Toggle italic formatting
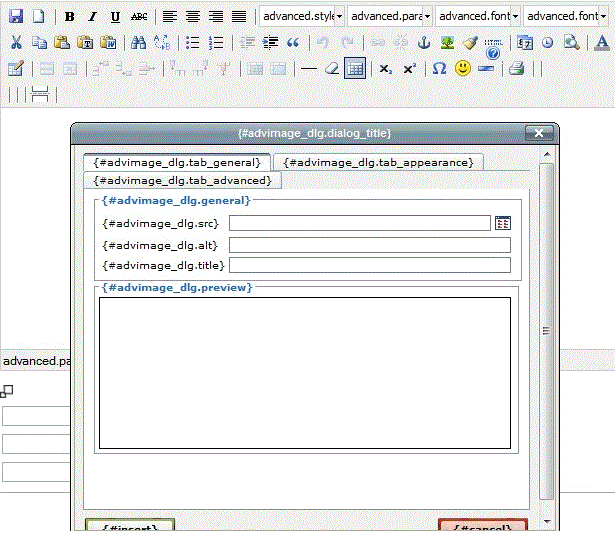This screenshot has width=615, height=545. 92,17
